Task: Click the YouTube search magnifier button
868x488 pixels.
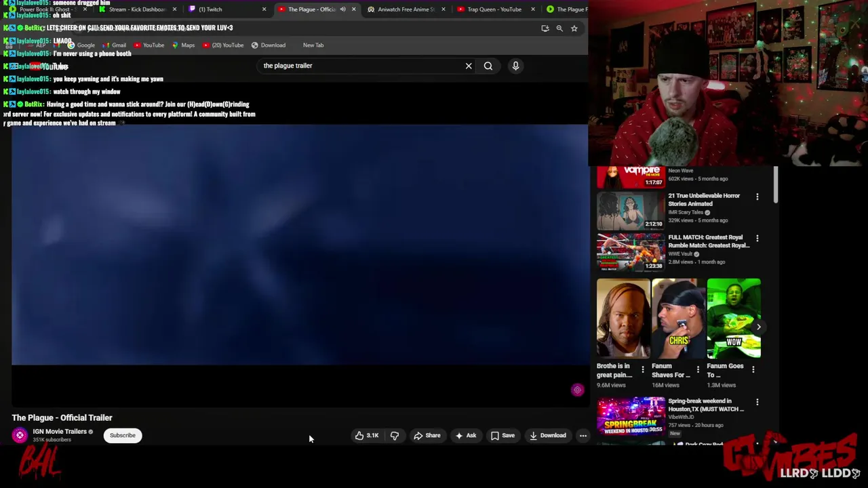Action: point(488,66)
